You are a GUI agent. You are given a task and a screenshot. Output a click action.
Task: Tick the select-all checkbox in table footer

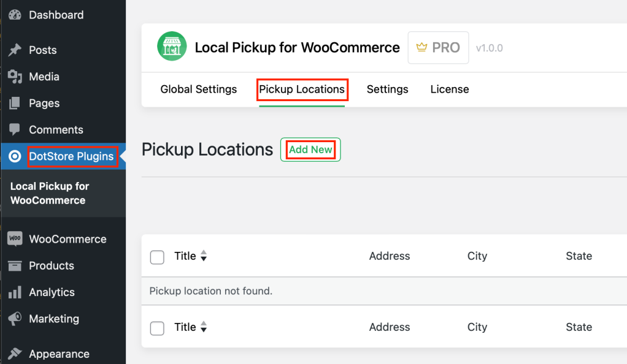[157, 328]
